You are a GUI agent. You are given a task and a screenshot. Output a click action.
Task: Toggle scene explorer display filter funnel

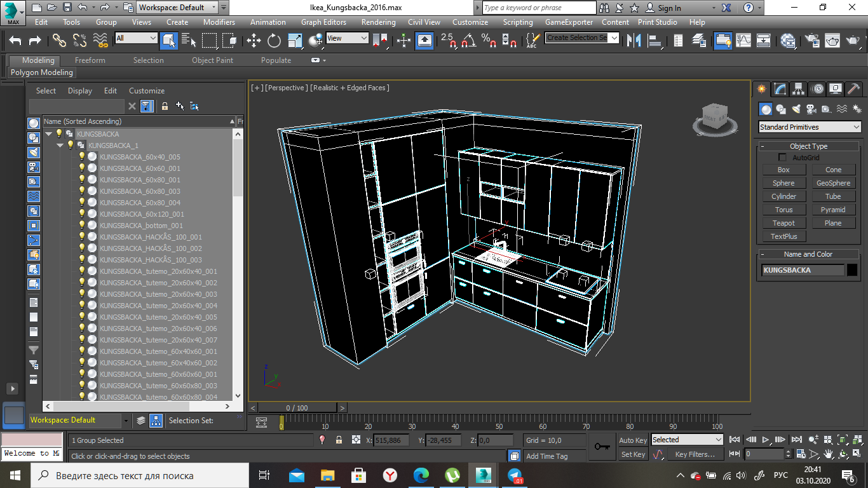(147, 106)
